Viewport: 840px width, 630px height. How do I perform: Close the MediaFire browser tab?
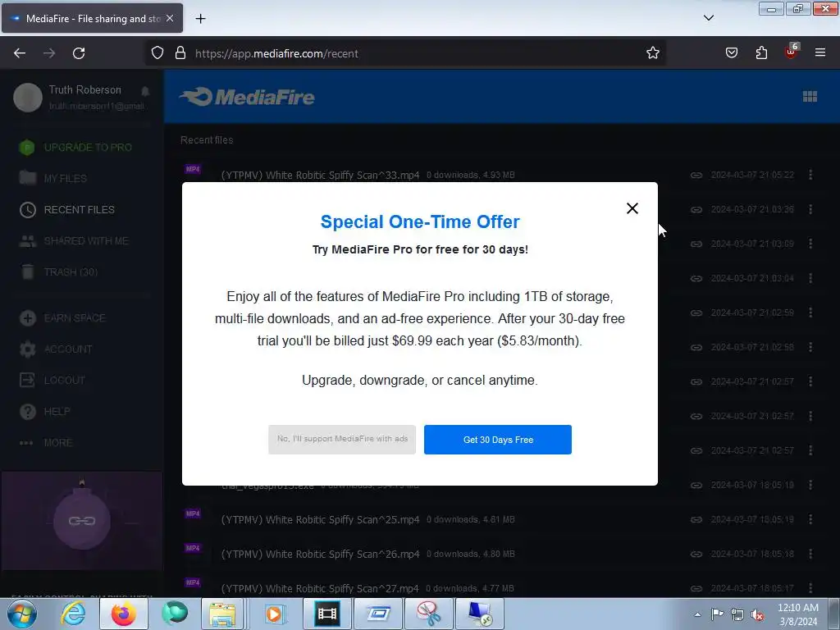[170, 18]
